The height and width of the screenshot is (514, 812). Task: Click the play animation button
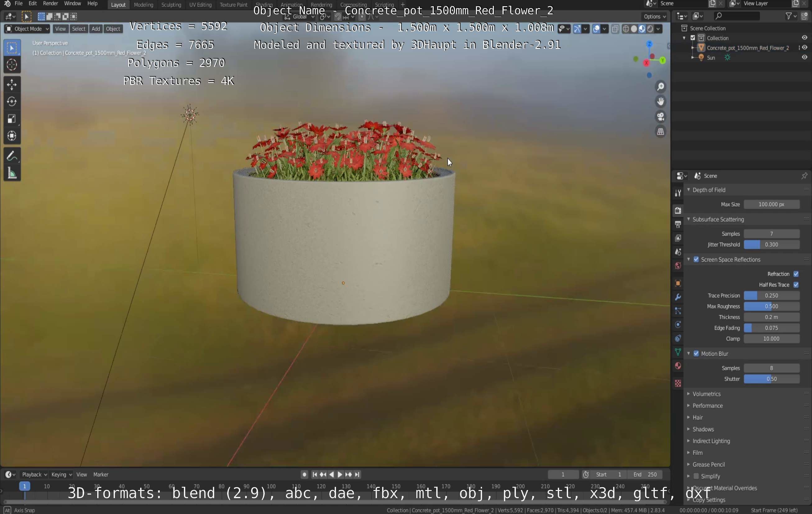tap(340, 475)
